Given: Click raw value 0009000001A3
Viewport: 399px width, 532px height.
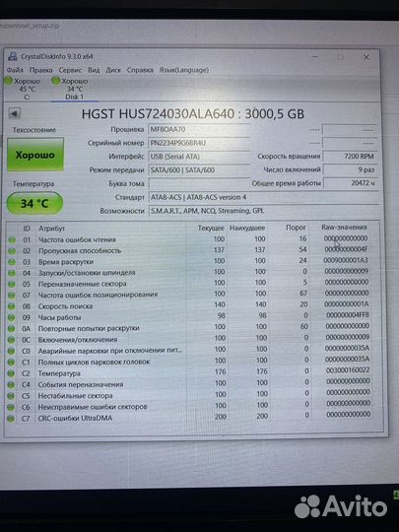Looking at the screenshot, I should tap(346, 260).
